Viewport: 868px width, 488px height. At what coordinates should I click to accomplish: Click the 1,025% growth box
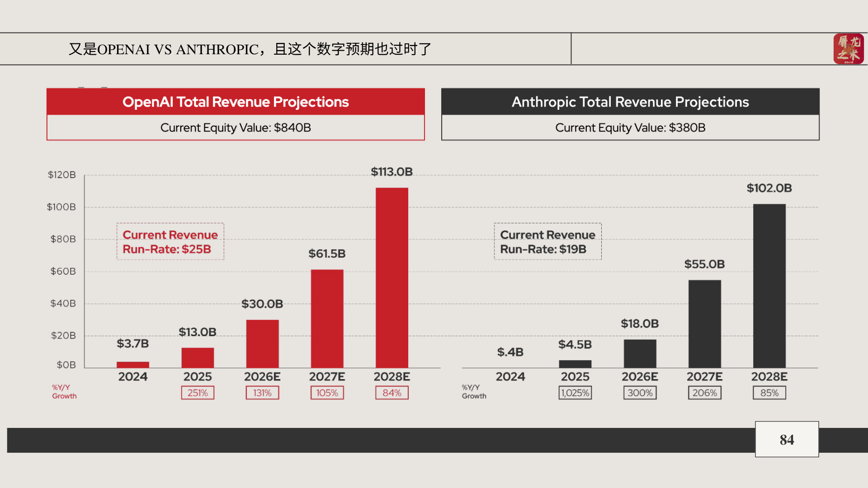(575, 393)
